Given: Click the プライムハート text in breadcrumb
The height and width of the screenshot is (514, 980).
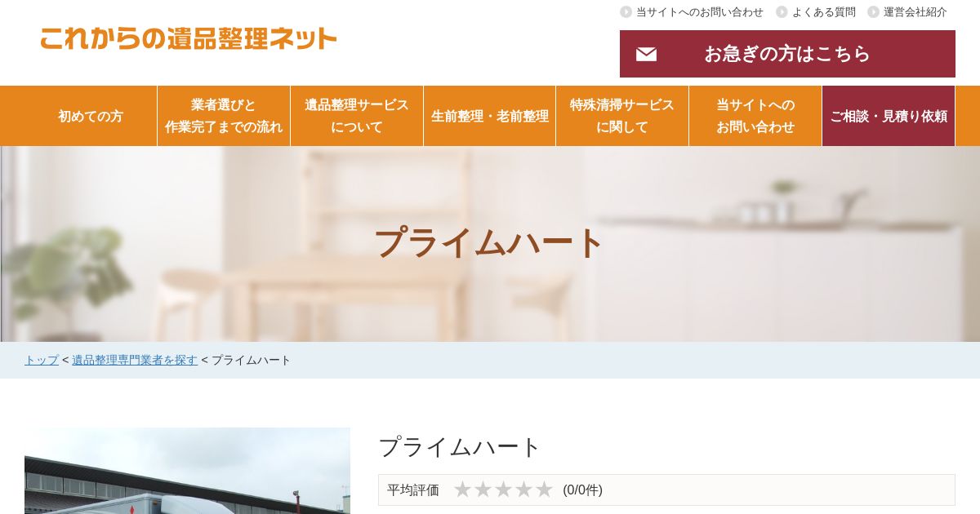Looking at the screenshot, I should click(252, 360).
